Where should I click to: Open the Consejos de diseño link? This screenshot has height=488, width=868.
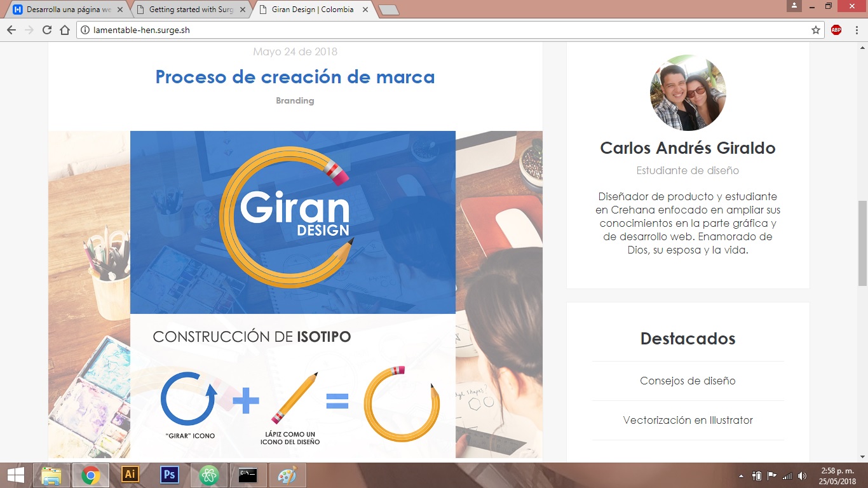(688, 381)
